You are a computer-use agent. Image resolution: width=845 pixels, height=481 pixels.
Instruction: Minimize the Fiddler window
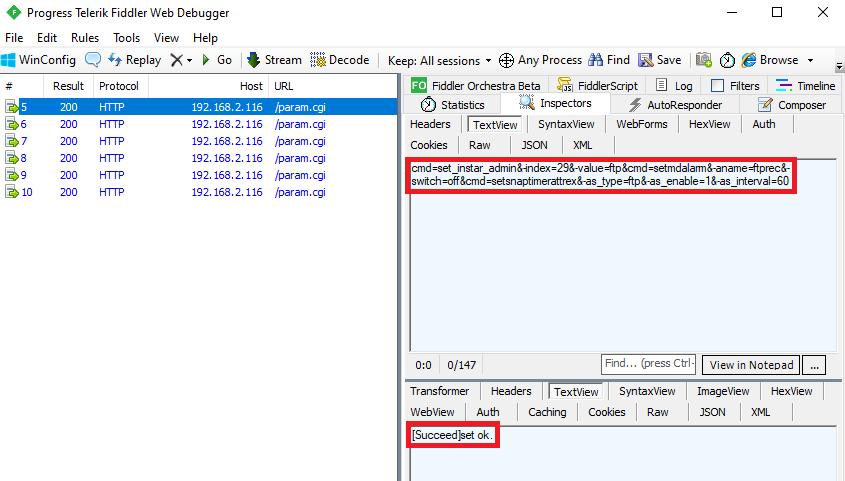tap(731, 12)
